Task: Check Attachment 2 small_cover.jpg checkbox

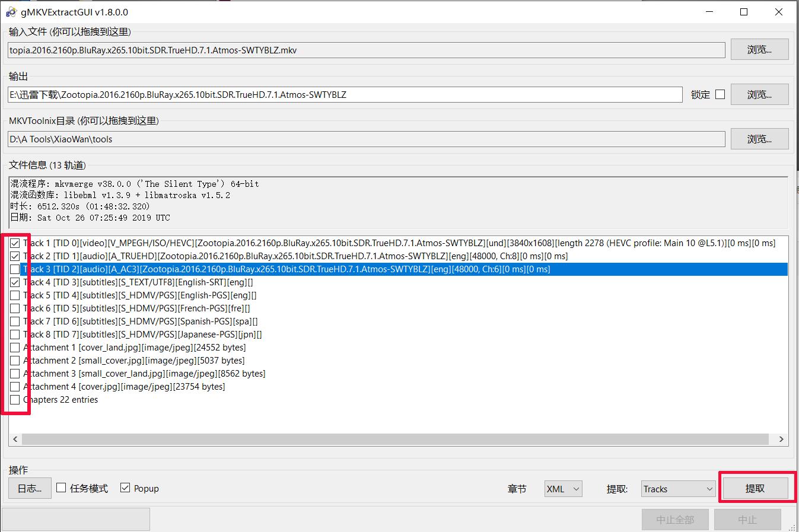Action: pos(15,361)
